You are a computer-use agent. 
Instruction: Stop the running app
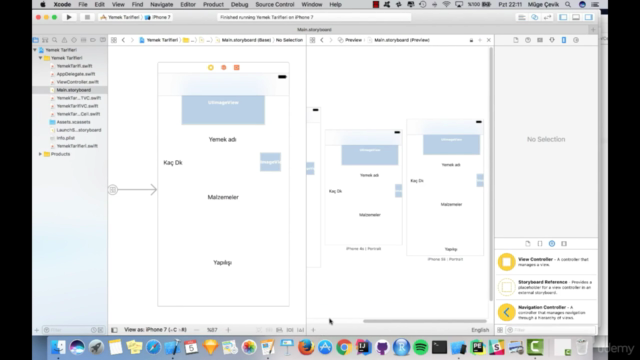[x=87, y=17]
